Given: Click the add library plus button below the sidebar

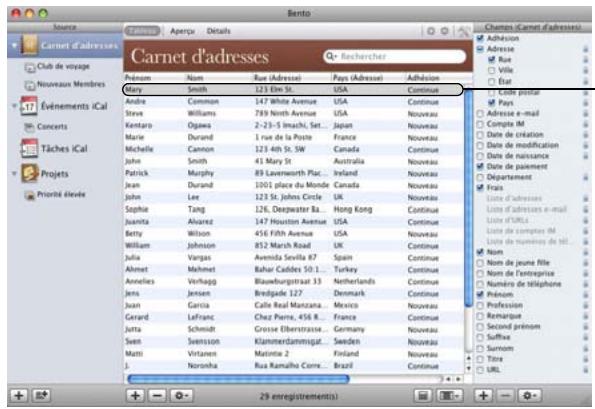Looking at the screenshot, I should (18, 395).
